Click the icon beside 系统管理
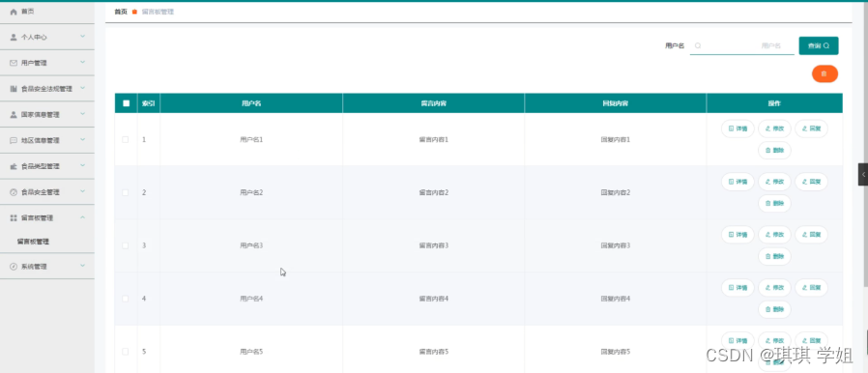 pyautogui.click(x=14, y=266)
